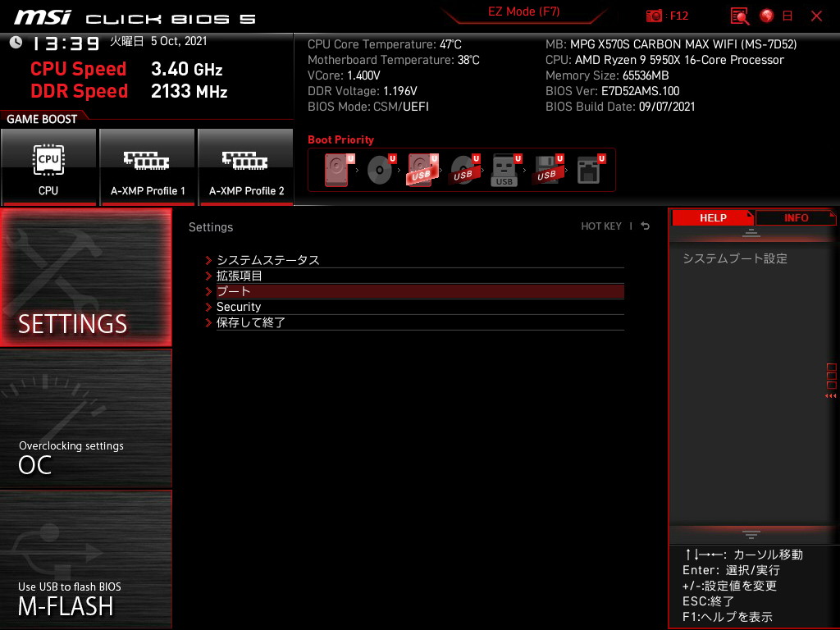Click the side panel collapse arrows
Viewport: 840px width, 630px height.
[x=831, y=396]
